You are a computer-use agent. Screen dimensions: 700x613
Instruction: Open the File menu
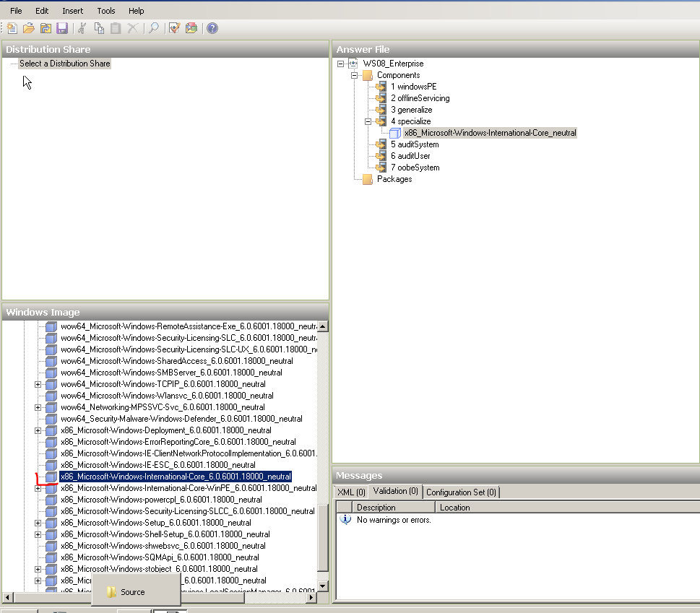tap(16, 11)
